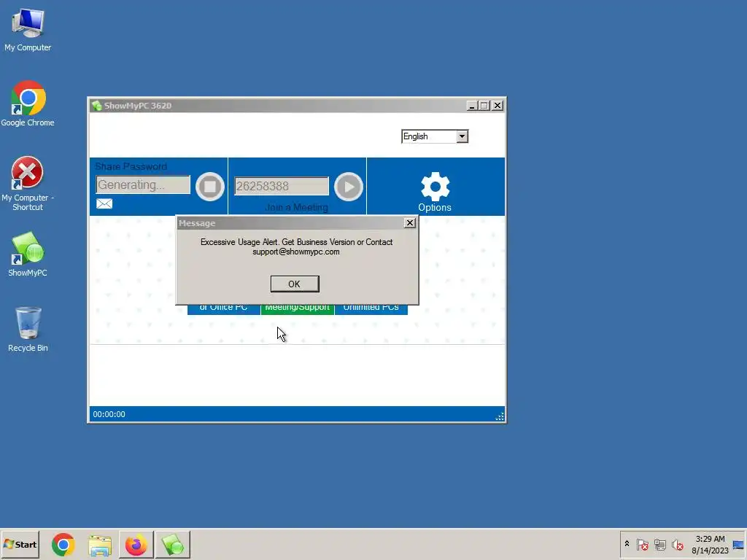Click the Options label in ShowMyPC
This screenshot has height=560, width=747.
click(x=435, y=208)
